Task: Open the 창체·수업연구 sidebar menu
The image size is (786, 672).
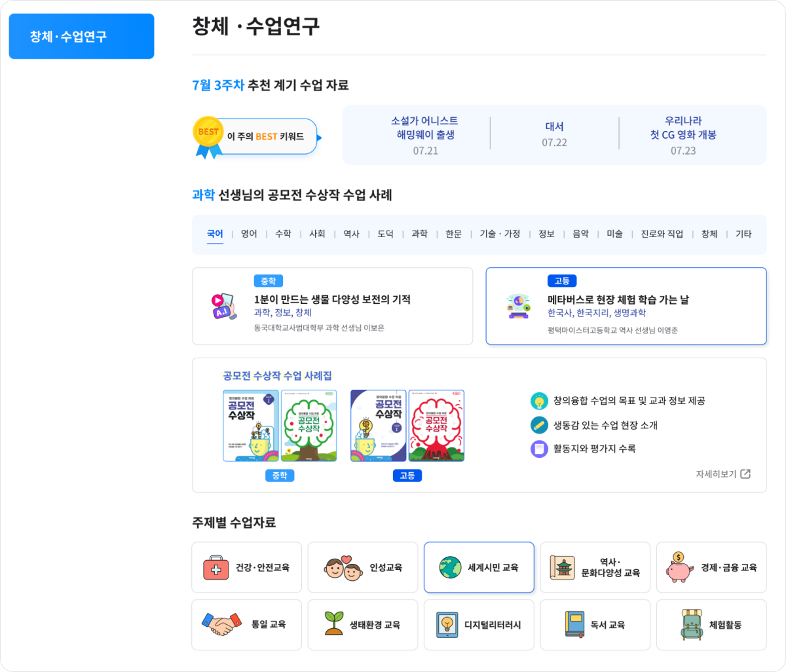Action: pos(81,37)
